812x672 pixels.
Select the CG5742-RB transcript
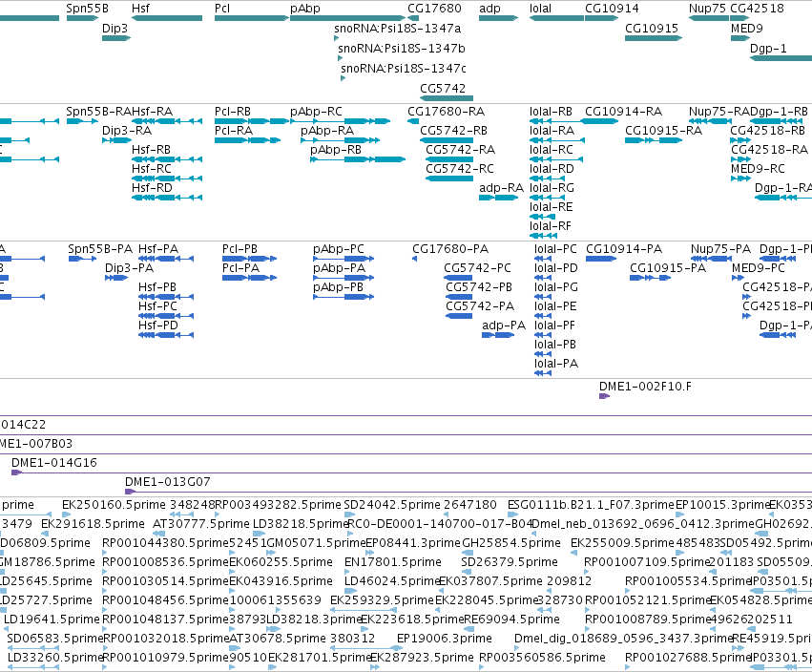click(x=447, y=140)
